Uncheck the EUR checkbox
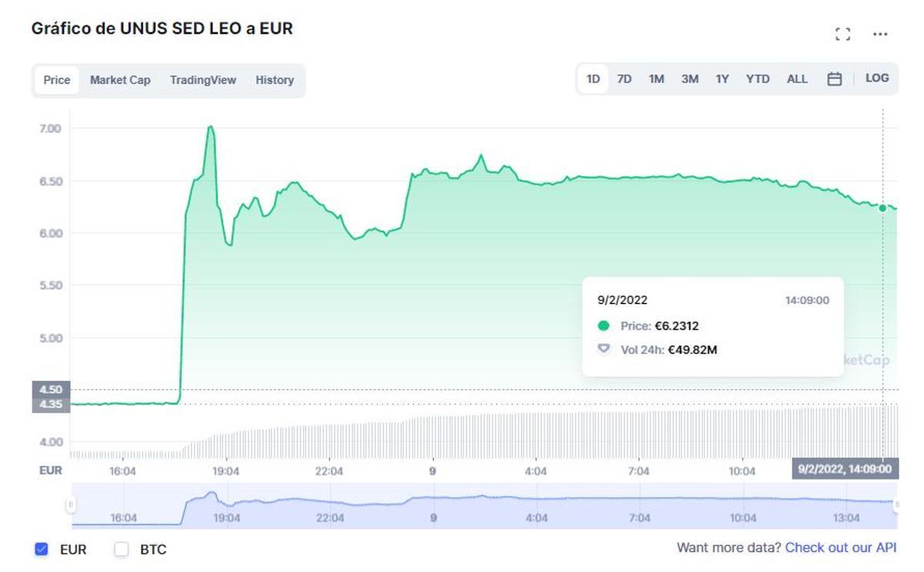The image size is (924, 572). [41, 549]
